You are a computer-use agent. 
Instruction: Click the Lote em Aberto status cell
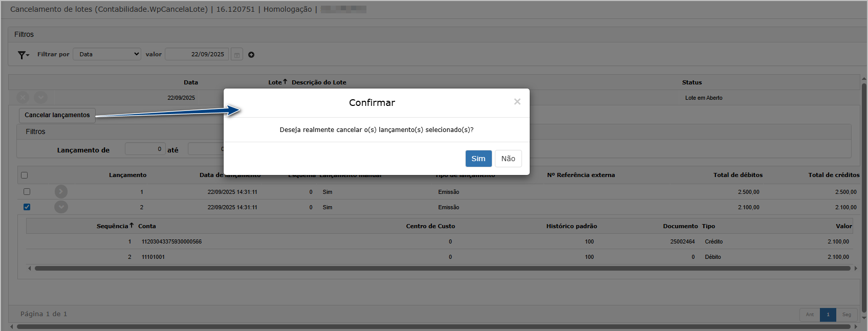coord(704,98)
